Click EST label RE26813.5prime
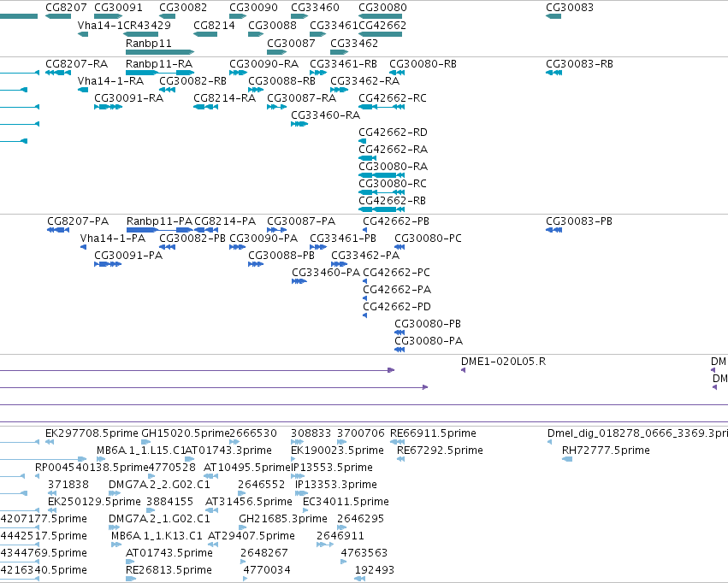 pos(169,570)
